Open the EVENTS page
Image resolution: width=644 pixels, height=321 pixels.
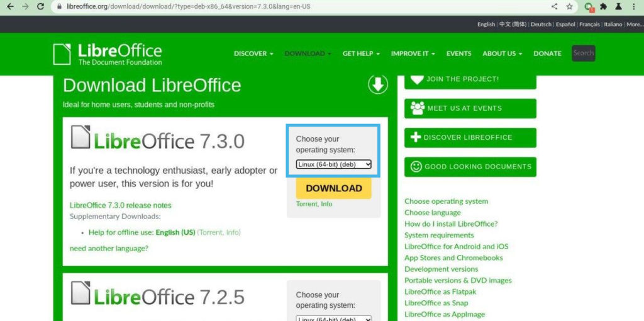pyautogui.click(x=458, y=53)
